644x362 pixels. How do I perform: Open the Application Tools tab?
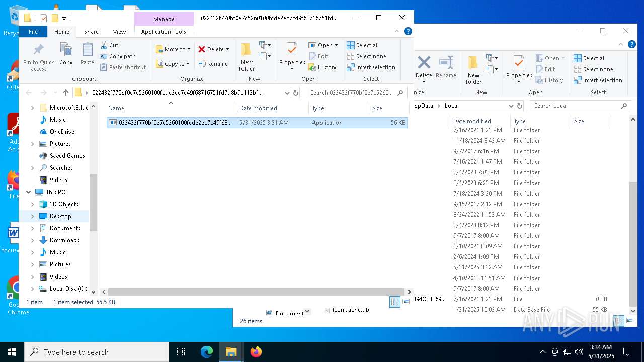[x=164, y=32]
